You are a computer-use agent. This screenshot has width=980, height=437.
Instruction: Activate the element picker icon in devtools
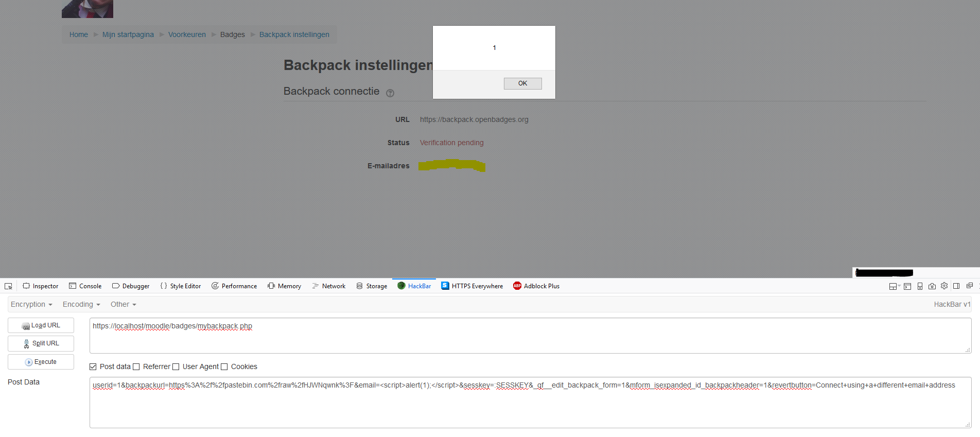(8, 286)
